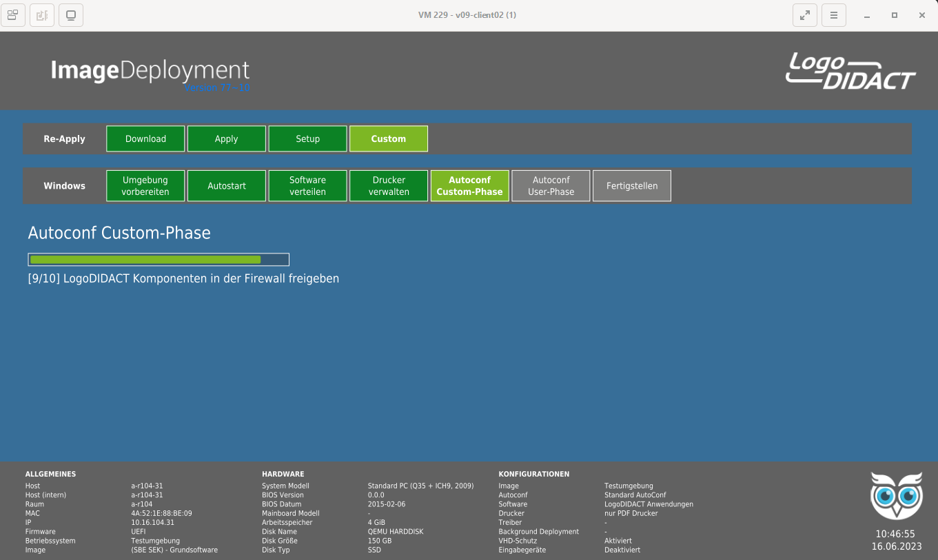
Task: Select the Download step
Action: tap(145, 138)
